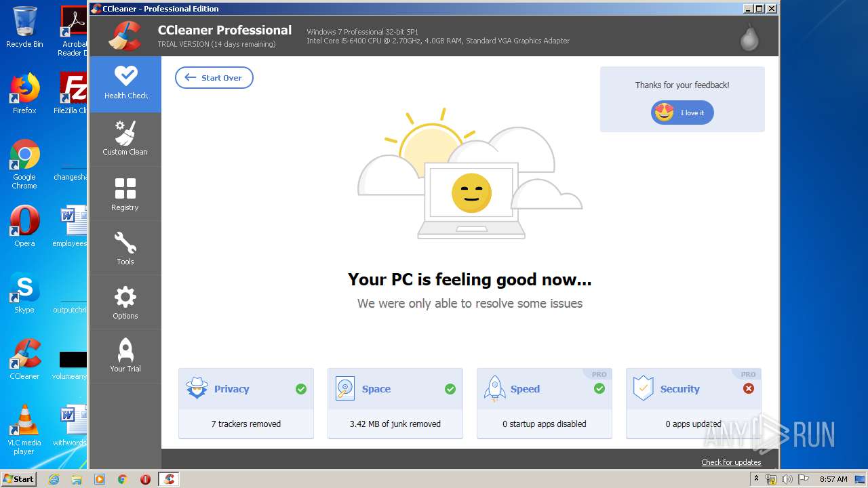Click the Privacy spy-hat icon
This screenshot has height=488, width=868.
(197, 388)
